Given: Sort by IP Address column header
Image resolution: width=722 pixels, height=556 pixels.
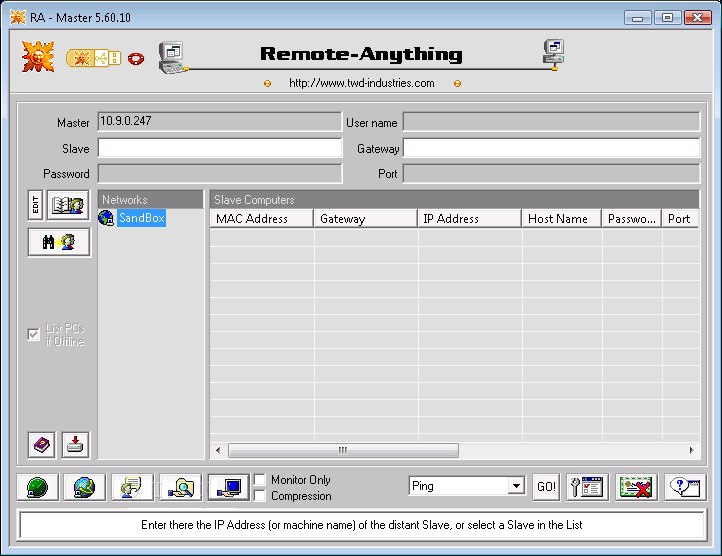Looking at the screenshot, I should [470, 219].
